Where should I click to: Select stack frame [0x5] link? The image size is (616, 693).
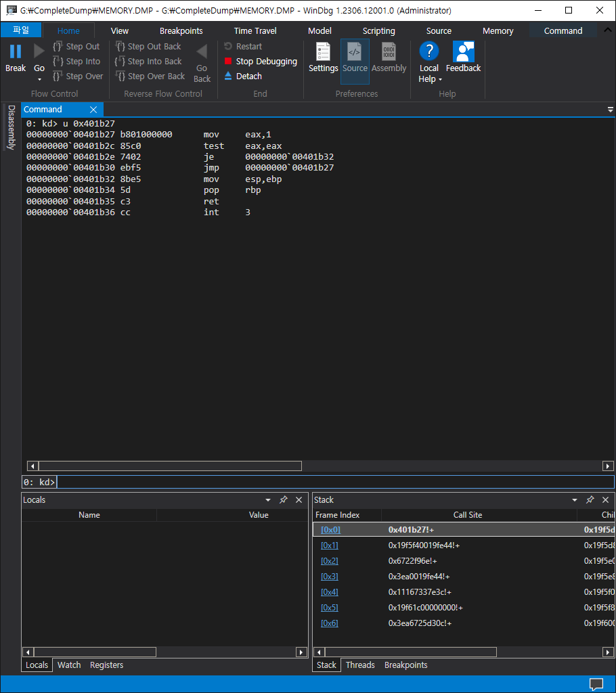[x=330, y=608]
